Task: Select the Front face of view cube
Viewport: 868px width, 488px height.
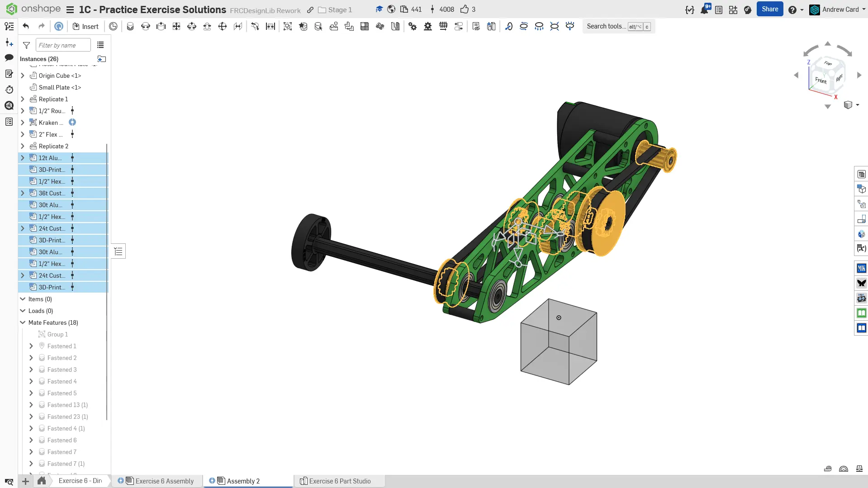Action: click(820, 81)
